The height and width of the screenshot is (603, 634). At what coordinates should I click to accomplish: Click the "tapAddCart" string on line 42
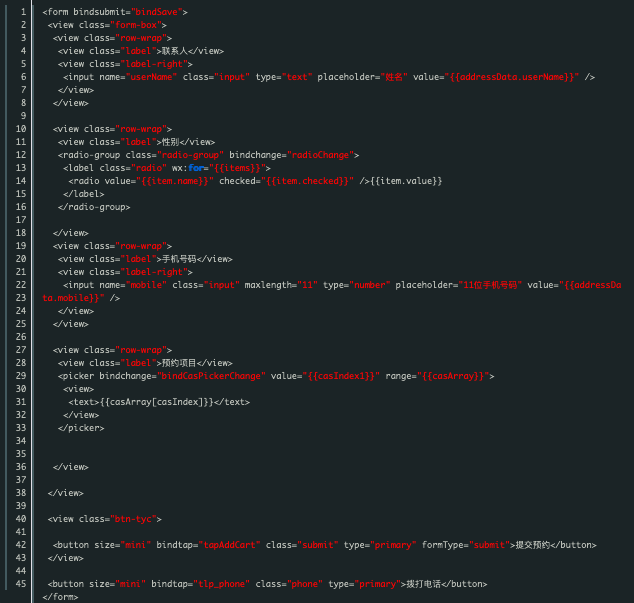point(229,545)
